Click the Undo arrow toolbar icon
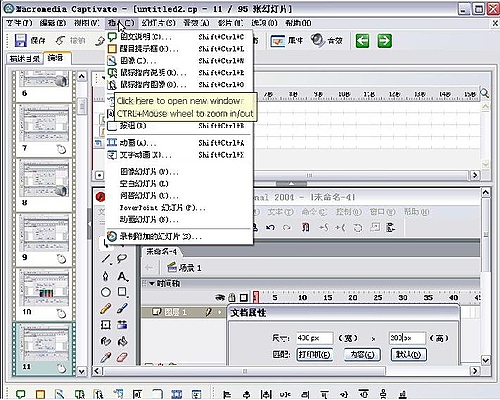 tap(61, 41)
